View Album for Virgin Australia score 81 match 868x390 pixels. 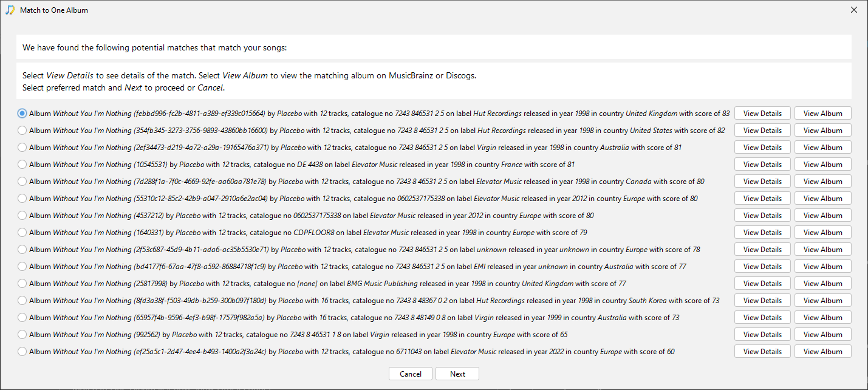pos(823,148)
